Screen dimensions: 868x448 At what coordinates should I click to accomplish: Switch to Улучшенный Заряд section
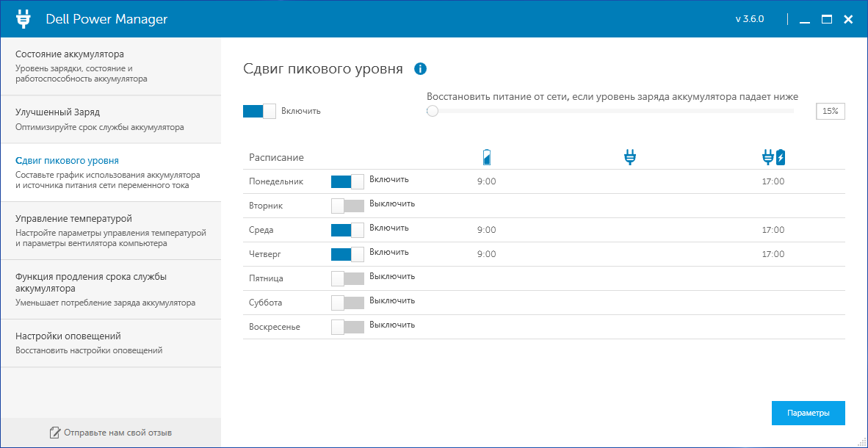tap(111, 120)
